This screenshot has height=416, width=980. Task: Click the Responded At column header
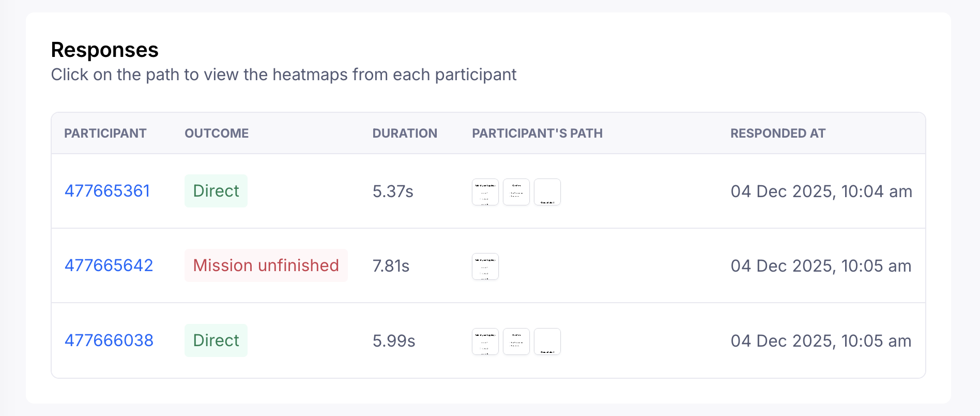(778, 133)
